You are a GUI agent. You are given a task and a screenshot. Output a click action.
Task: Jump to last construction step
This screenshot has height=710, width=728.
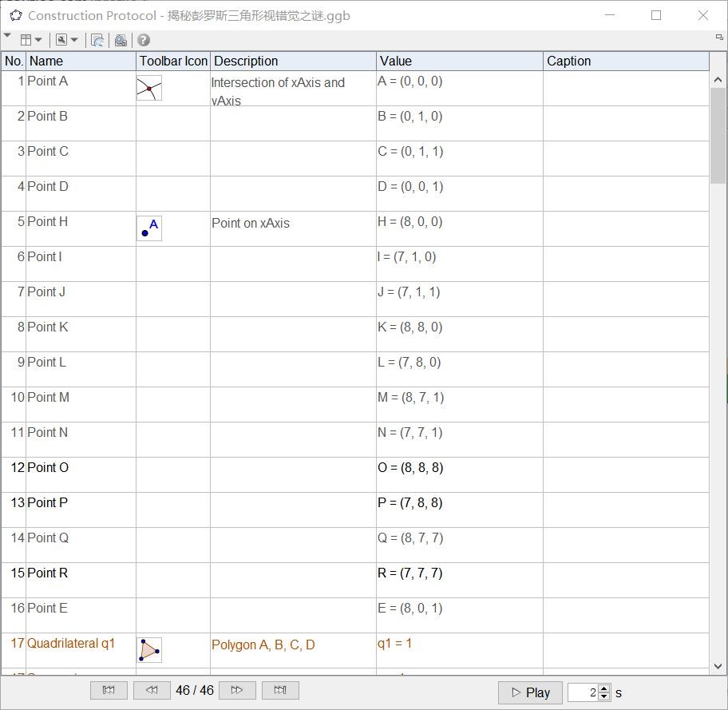click(x=280, y=691)
